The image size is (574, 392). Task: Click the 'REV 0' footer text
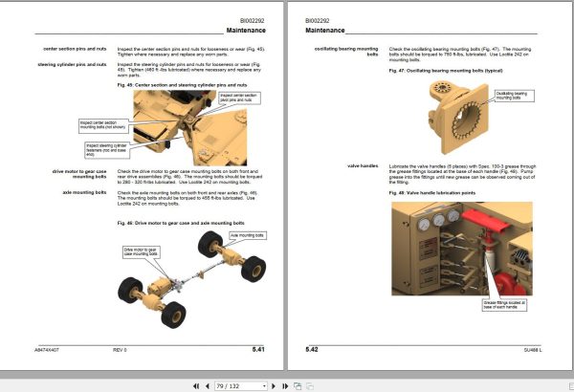120,350
